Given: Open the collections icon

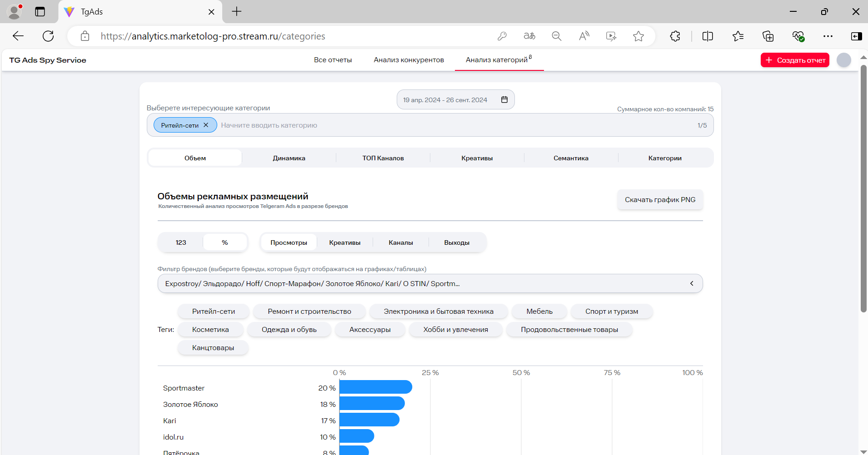Looking at the screenshot, I should coord(768,36).
